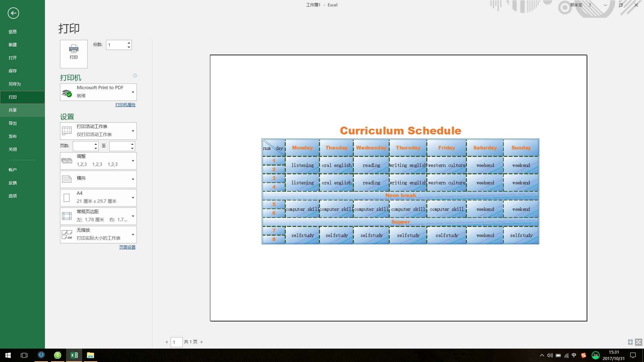The width and height of the screenshot is (644, 362).
Task: Increment the number of copies stepper
Action: 129,43
